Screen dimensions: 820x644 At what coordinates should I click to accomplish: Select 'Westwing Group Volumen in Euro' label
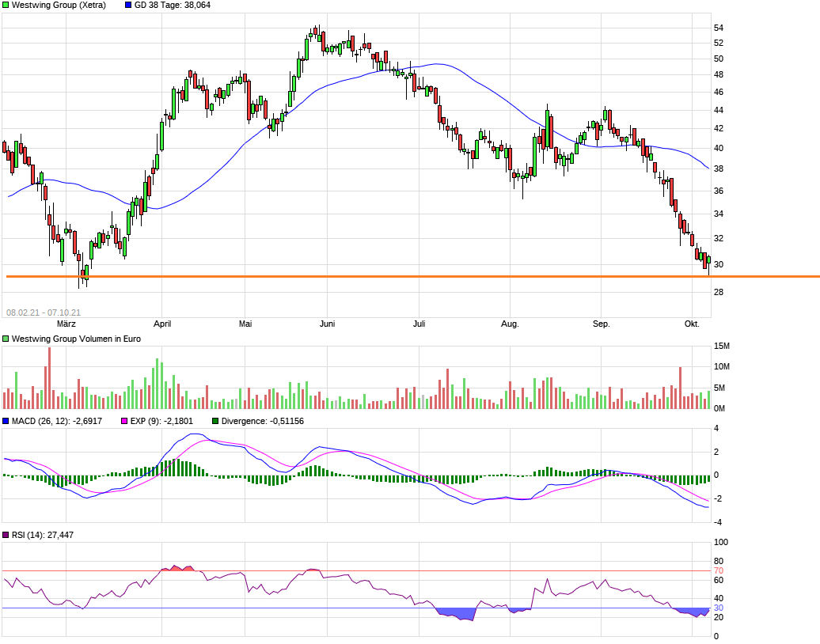click(x=76, y=339)
